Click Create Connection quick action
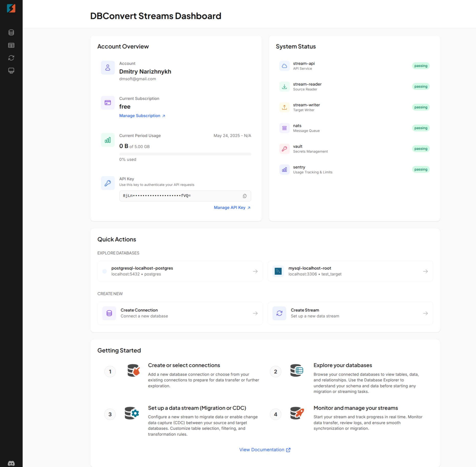The width and height of the screenshot is (476, 467). pos(180,313)
